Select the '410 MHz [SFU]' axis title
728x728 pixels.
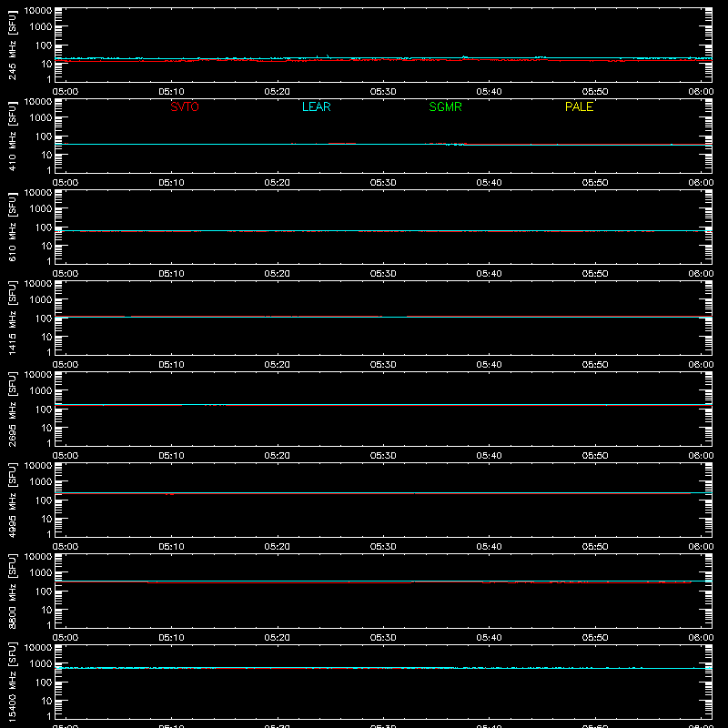click(13, 136)
